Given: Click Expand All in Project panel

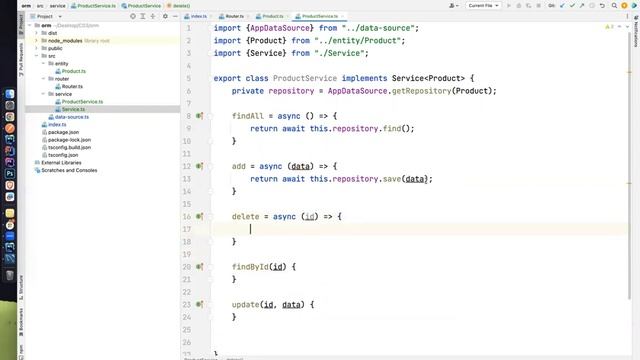Looking at the screenshot, I should [x=143, y=16].
